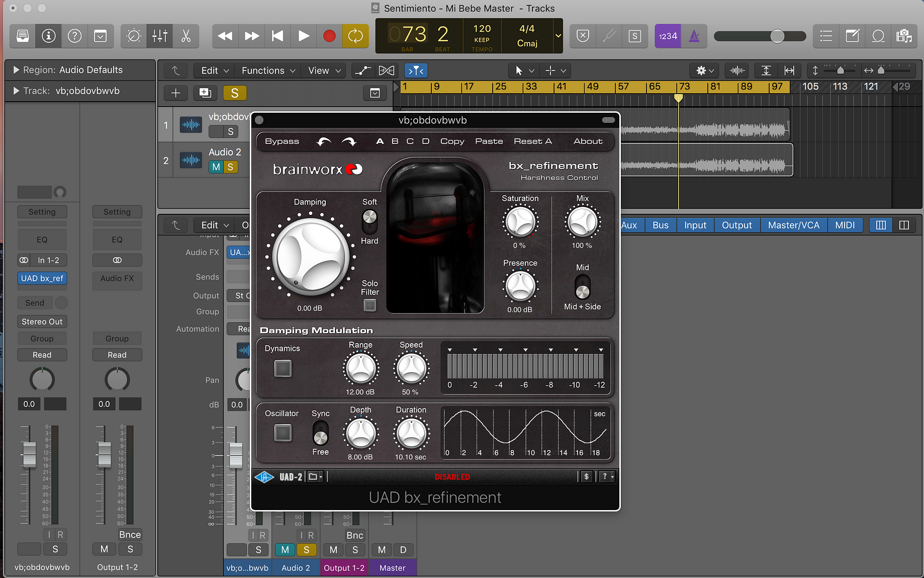
Task: Open the UAD-2 preset folder icon
Action: point(315,477)
